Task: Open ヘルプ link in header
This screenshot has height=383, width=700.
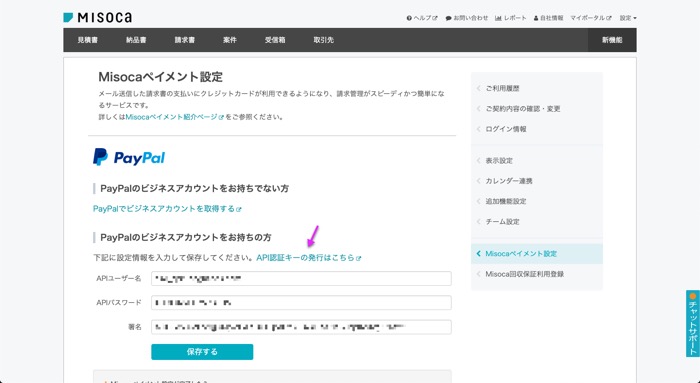Action: [x=422, y=18]
